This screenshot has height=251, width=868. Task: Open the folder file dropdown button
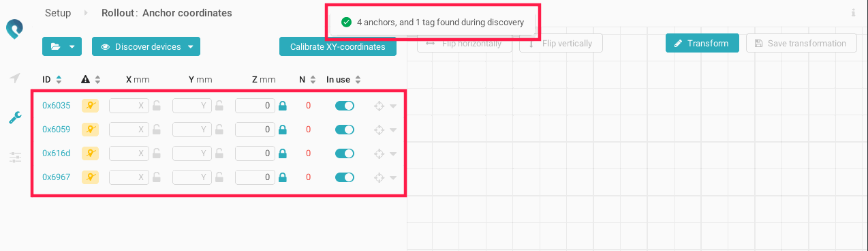click(x=62, y=46)
